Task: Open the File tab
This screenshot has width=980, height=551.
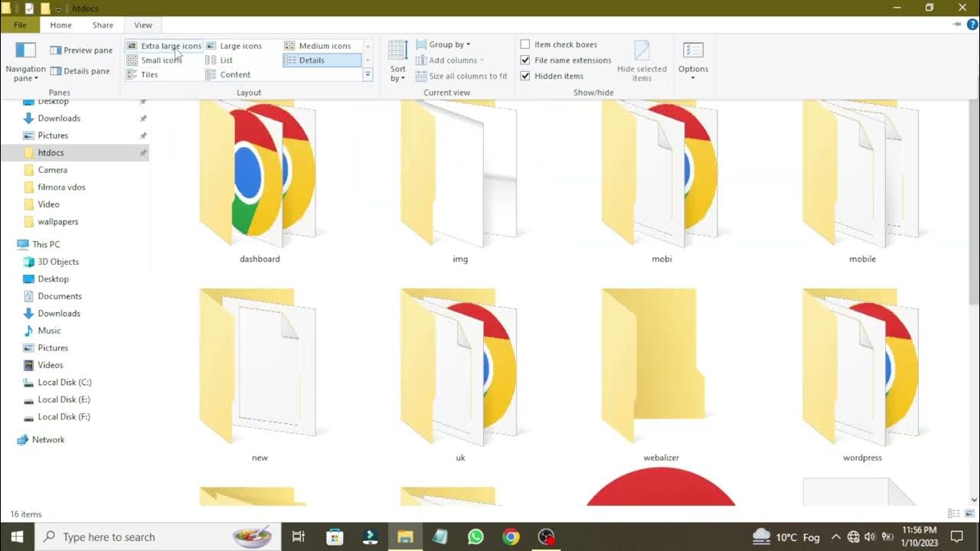Action: tap(21, 25)
